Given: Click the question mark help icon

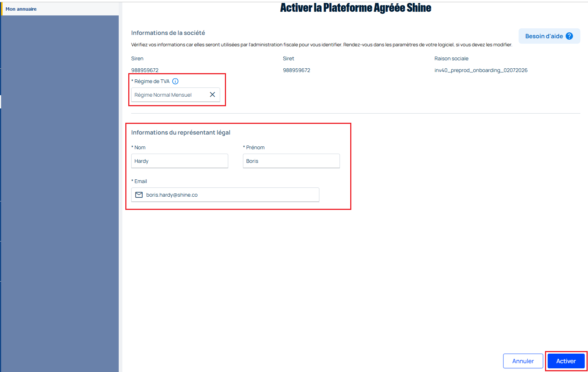Looking at the screenshot, I should [569, 36].
